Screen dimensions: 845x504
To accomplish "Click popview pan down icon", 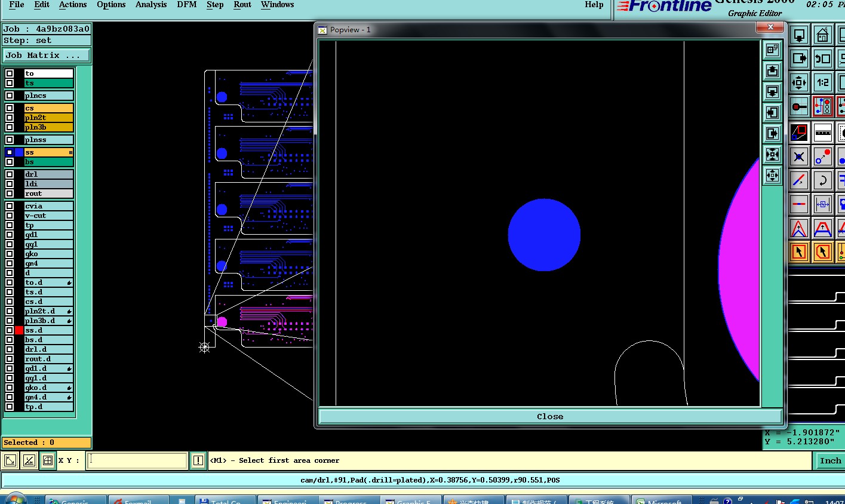I will 772,92.
